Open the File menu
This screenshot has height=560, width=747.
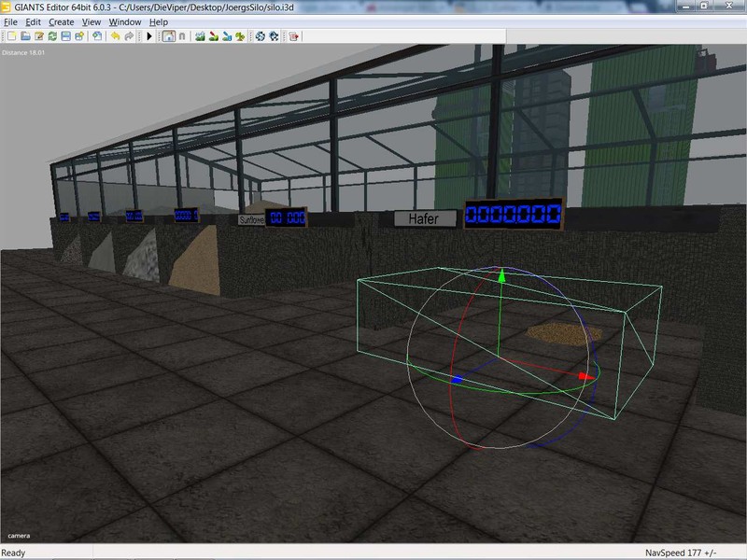(x=11, y=21)
